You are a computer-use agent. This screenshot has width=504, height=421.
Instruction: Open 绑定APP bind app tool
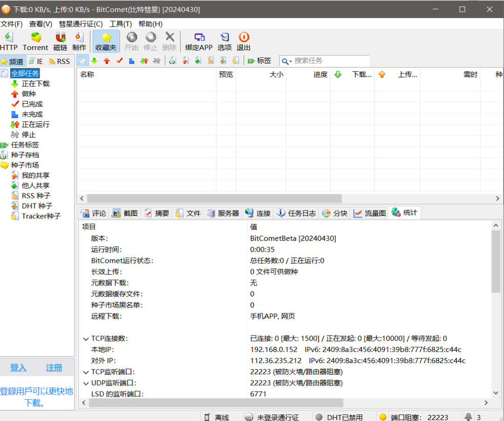point(199,42)
